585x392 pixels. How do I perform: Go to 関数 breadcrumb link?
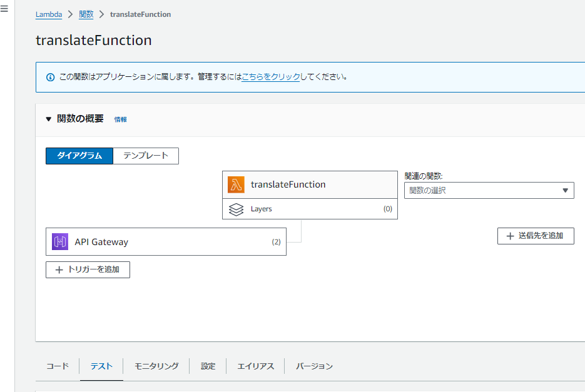pos(86,14)
